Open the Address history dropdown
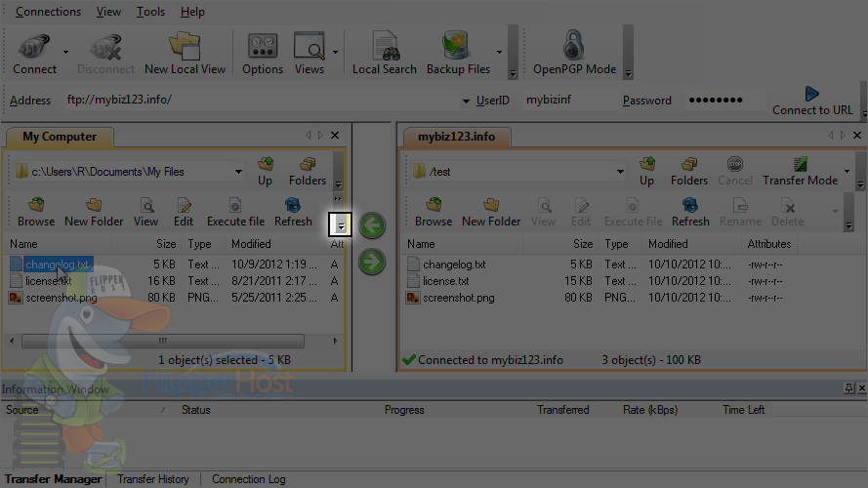This screenshot has width=868, height=488. point(466,101)
